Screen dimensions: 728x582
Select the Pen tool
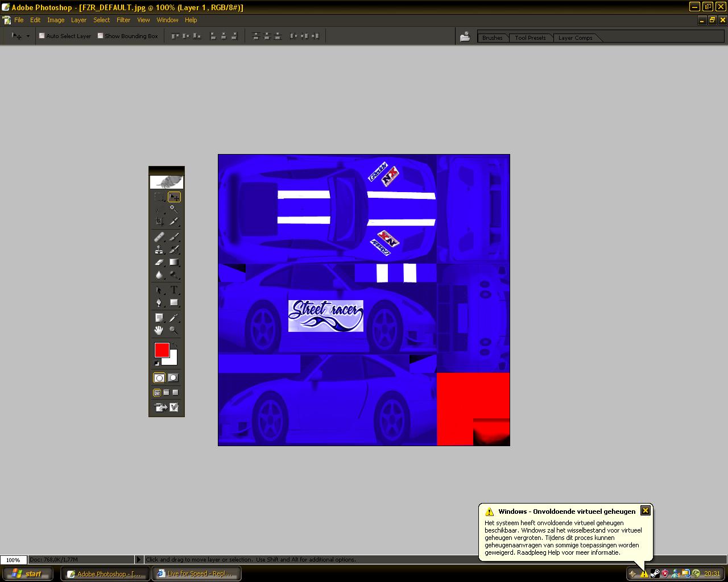tap(159, 302)
